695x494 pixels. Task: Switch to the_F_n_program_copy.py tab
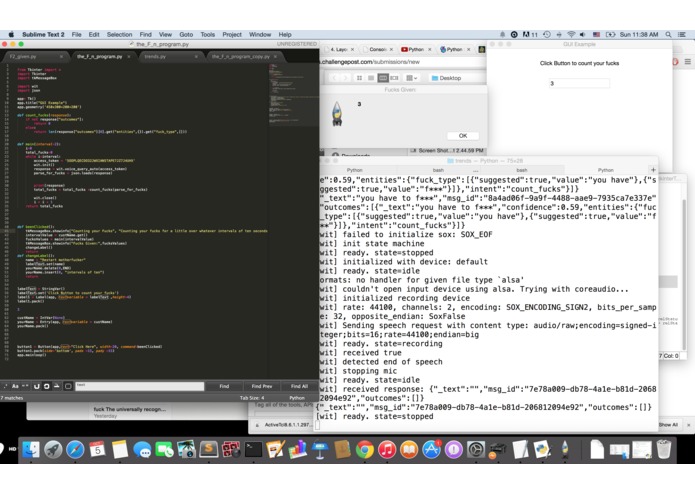tap(241, 57)
